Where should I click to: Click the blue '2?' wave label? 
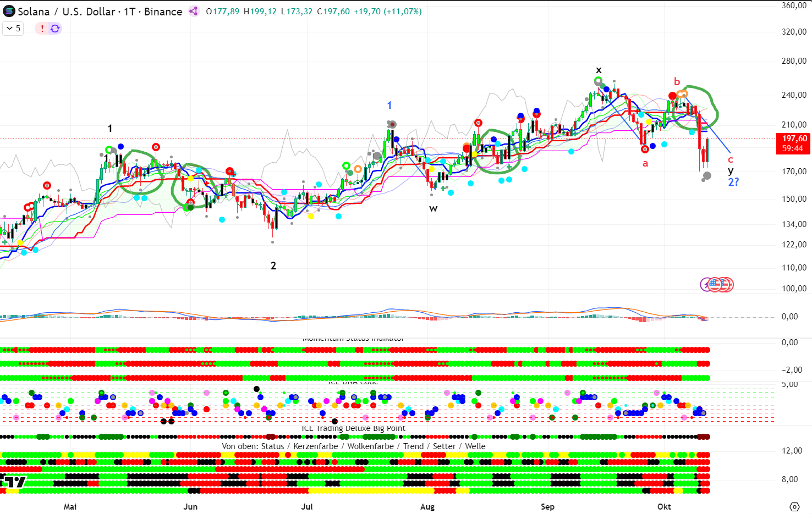tap(733, 182)
